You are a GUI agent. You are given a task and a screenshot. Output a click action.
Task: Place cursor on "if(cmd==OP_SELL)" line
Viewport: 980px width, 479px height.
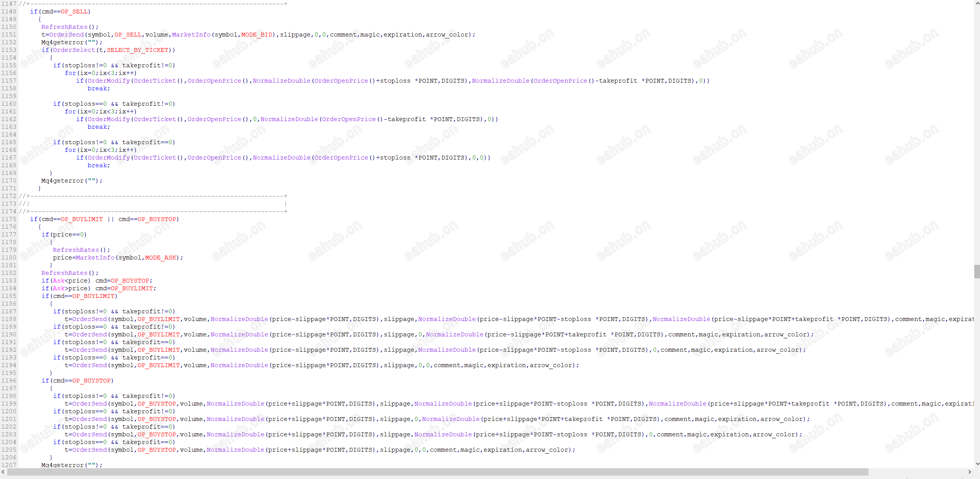[x=60, y=12]
